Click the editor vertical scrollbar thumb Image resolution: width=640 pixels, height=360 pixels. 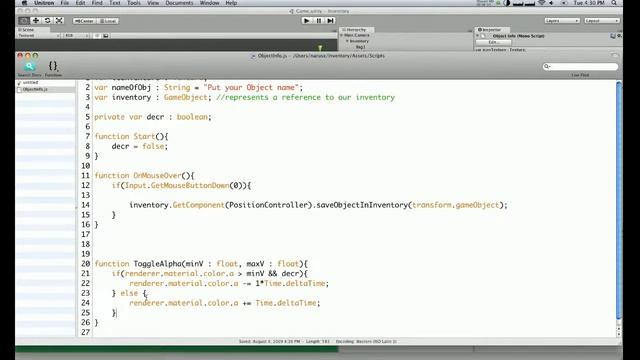(619, 200)
